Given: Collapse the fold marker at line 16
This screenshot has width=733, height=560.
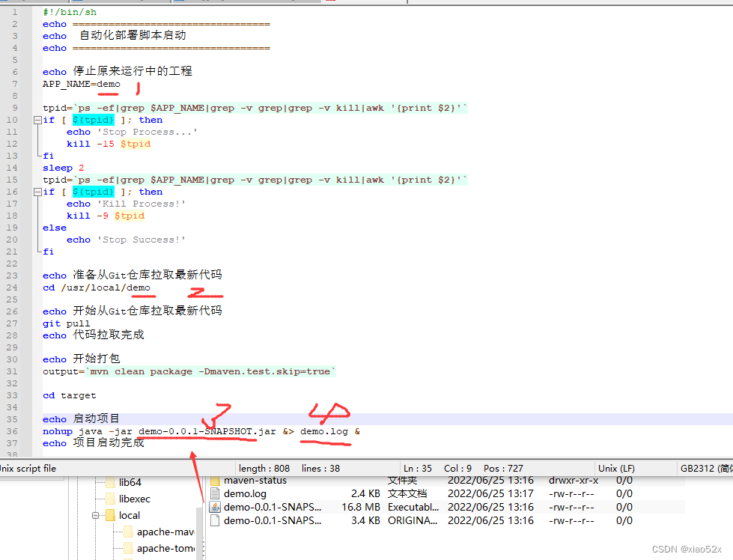Looking at the screenshot, I should pos(37,192).
